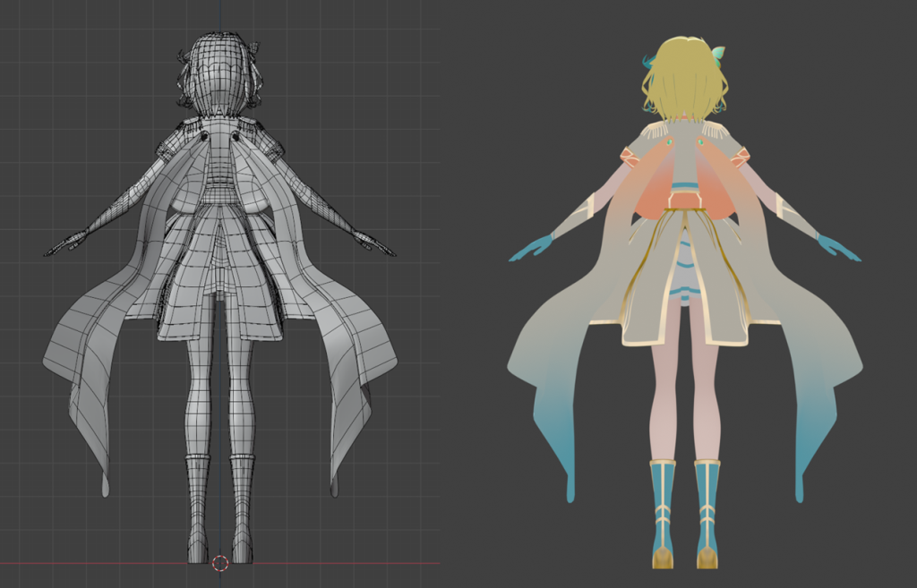917x588 pixels.
Task: Click the 3D cursor at the wireframe model's feet
Action: tap(220, 564)
